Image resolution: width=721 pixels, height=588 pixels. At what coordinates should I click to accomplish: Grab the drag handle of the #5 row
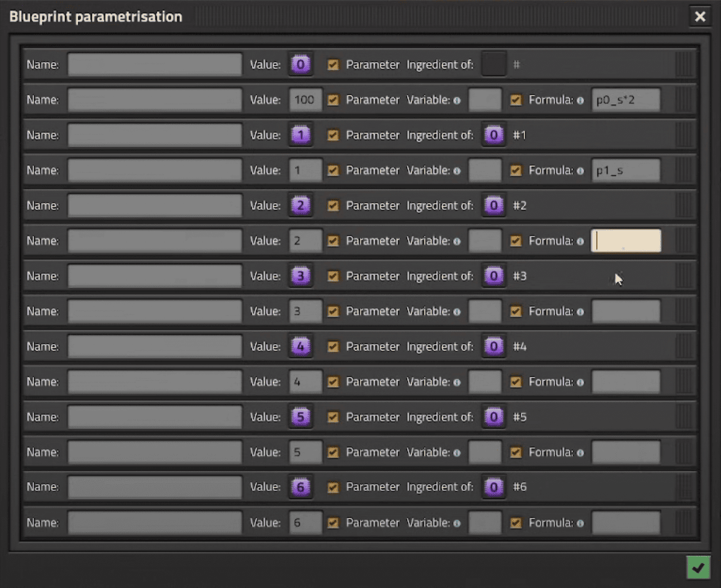[x=685, y=416]
